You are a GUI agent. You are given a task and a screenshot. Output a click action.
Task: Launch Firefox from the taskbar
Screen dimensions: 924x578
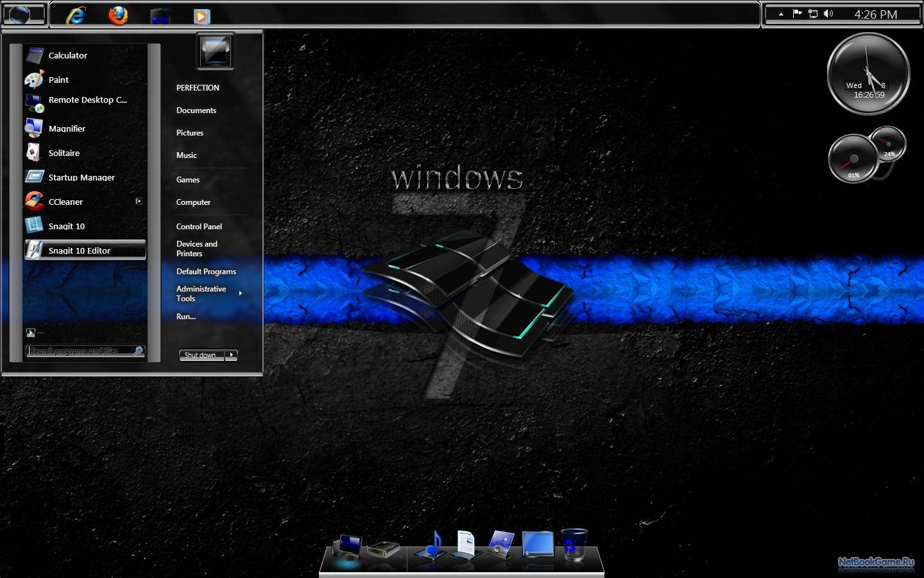click(118, 15)
